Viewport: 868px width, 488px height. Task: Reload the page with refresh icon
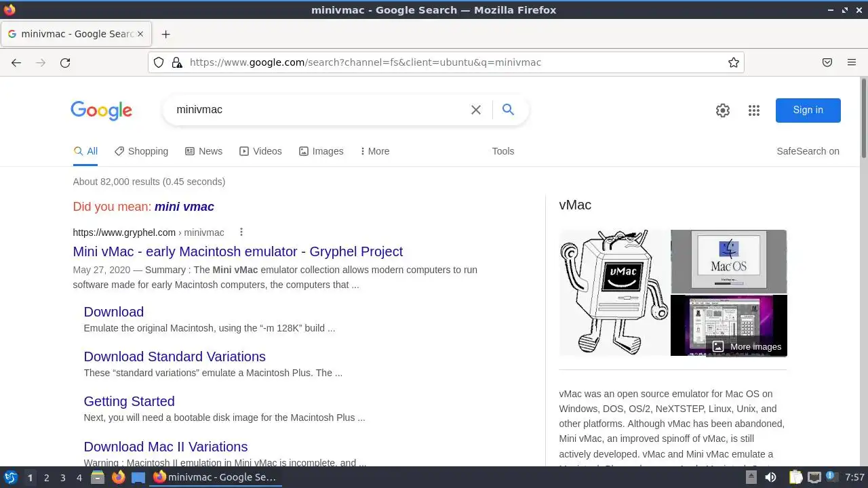pyautogui.click(x=65, y=62)
